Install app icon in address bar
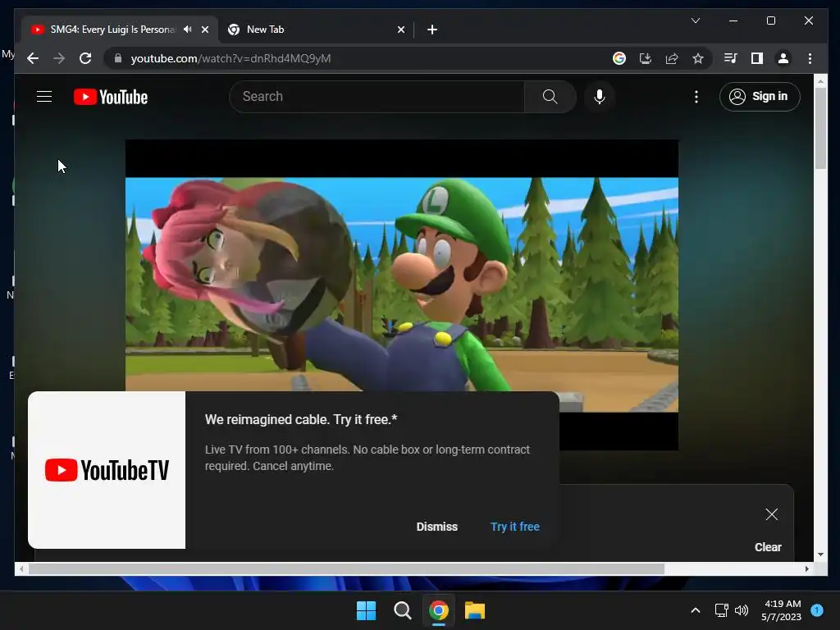 (x=646, y=58)
